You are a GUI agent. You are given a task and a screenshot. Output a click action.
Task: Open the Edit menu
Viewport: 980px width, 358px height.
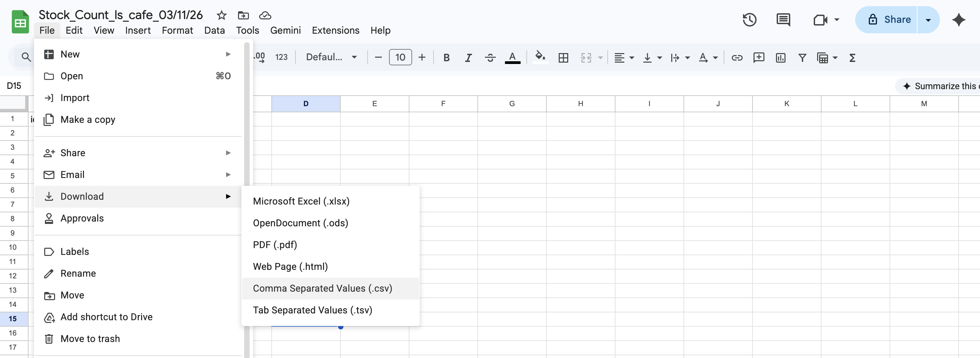click(74, 31)
